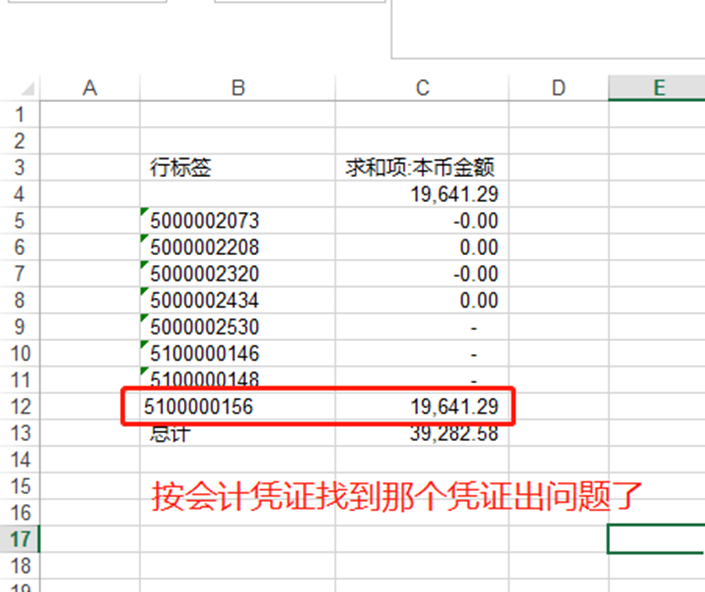The height and width of the screenshot is (592, 705).
Task: Select column B header
Action: pyautogui.click(x=237, y=88)
